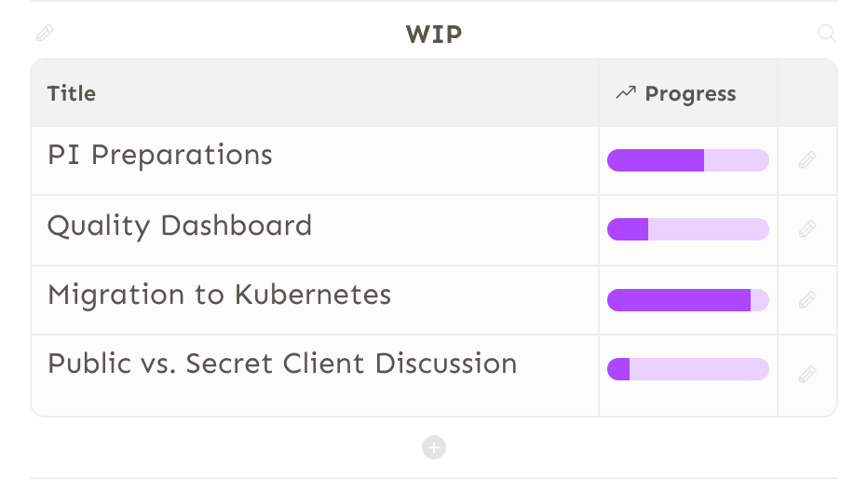
Task: Click the Migration to Kubernetes progress bar
Action: click(688, 300)
